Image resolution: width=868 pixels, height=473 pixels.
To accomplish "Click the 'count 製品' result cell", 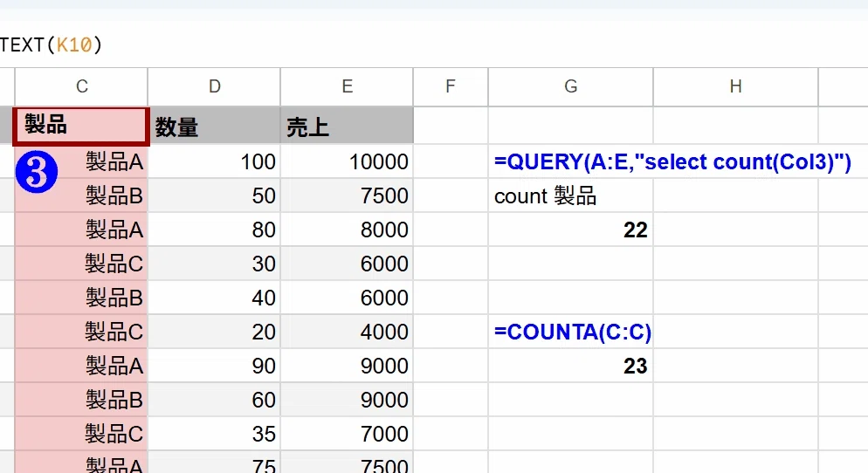I will point(571,195).
